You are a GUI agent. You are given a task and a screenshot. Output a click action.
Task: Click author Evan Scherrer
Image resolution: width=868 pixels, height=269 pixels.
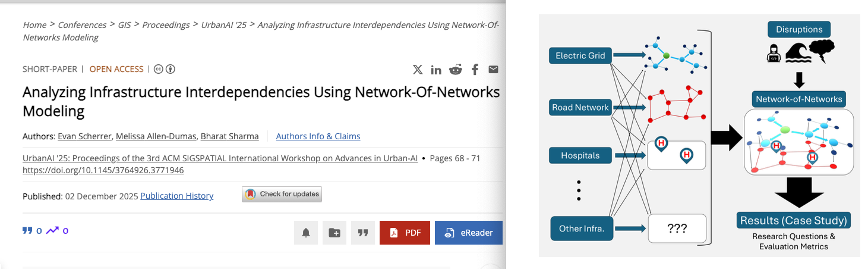point(84,136)
